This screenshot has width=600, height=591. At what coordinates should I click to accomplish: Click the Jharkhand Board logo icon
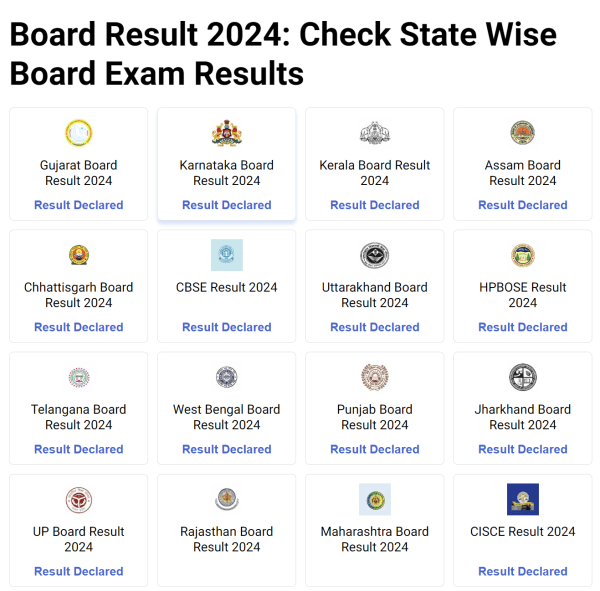tap(523, 377)
